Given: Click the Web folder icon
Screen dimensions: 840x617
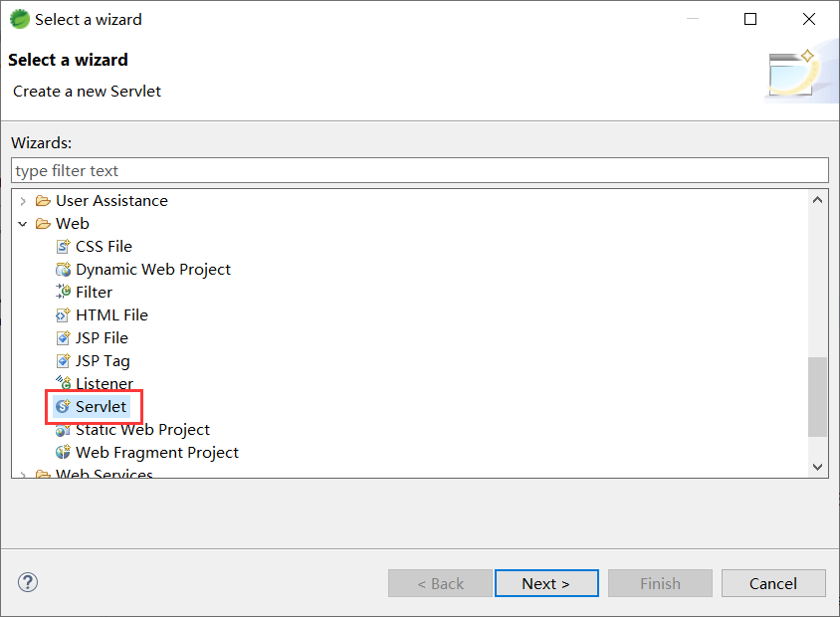Looking at the screenshot, I should (43, 224).
